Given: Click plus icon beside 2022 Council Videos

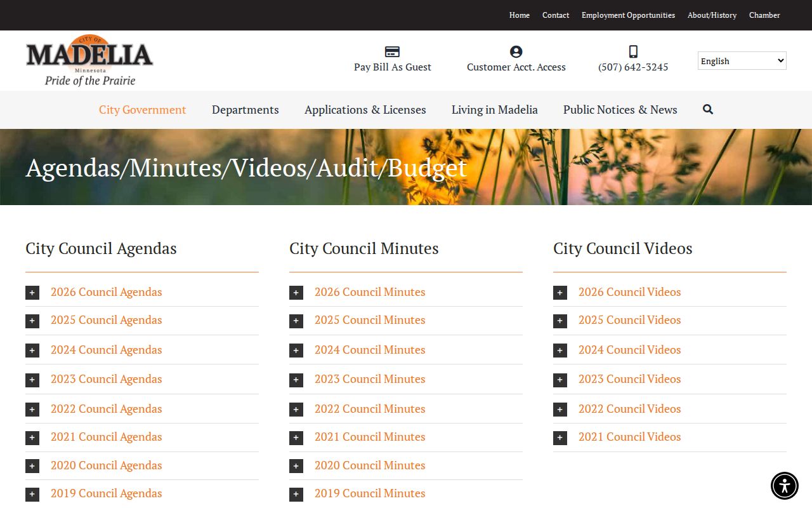Looking at the screenshot, I should point(560,409).
